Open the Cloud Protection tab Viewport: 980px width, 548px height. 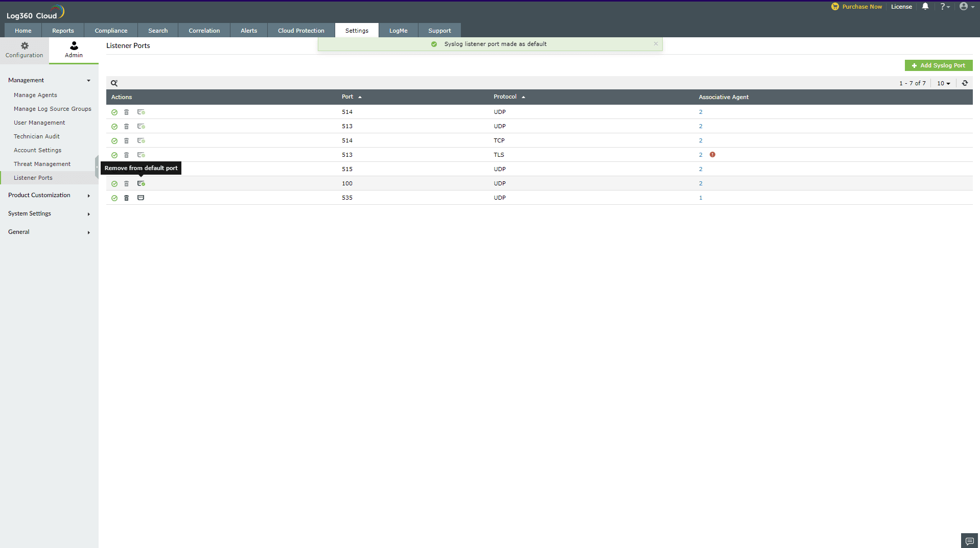tap(301, 31)
